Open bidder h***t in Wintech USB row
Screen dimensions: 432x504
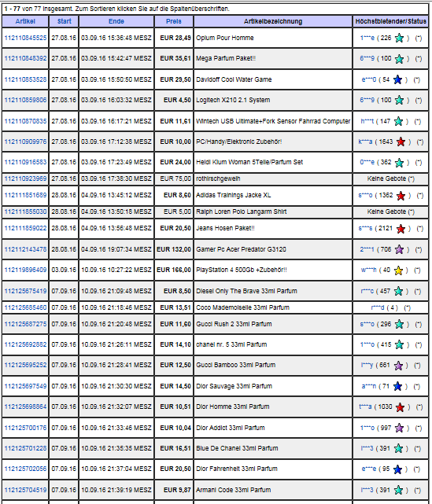click(367, 121)
